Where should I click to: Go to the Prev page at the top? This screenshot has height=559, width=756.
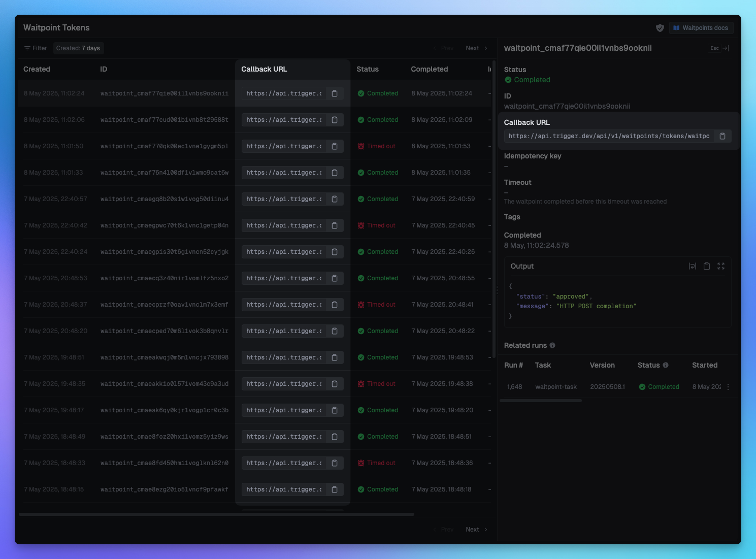(443, 48)
